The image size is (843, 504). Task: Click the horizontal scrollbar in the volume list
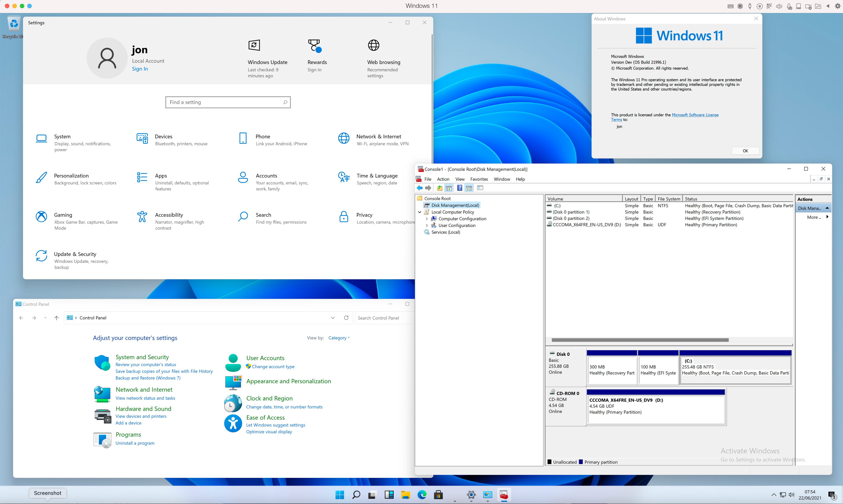click(640, 340)
